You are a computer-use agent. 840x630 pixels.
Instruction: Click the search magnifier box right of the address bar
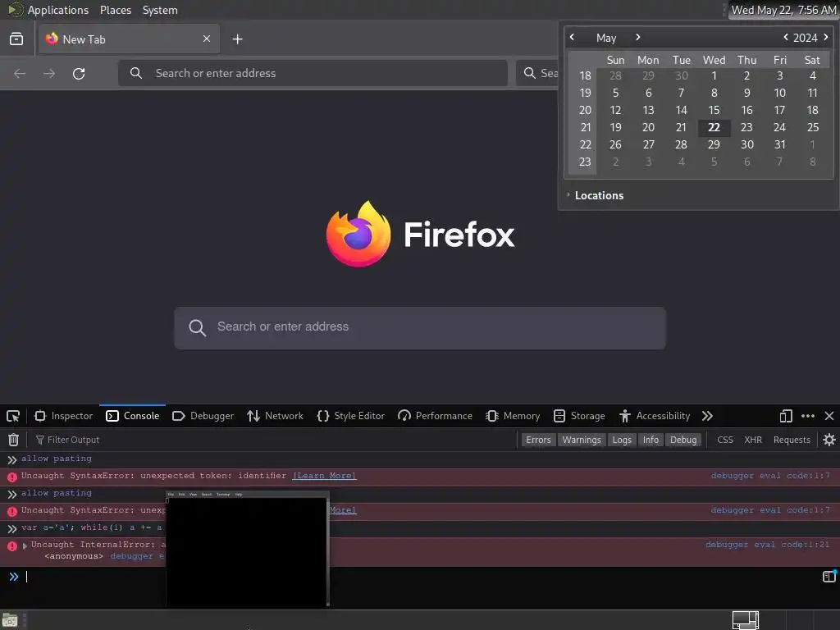tap(537, 73)
